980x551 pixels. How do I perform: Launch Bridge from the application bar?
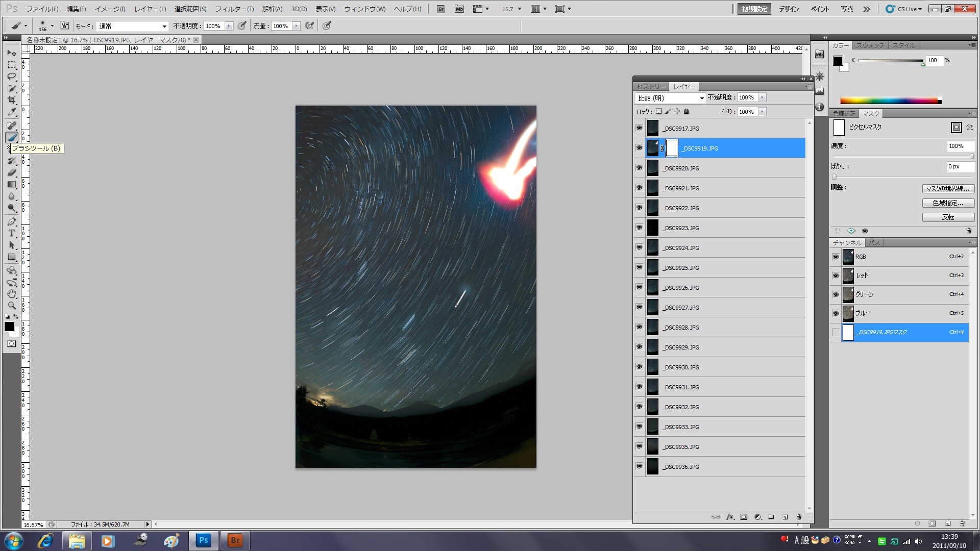coord(441,9)
